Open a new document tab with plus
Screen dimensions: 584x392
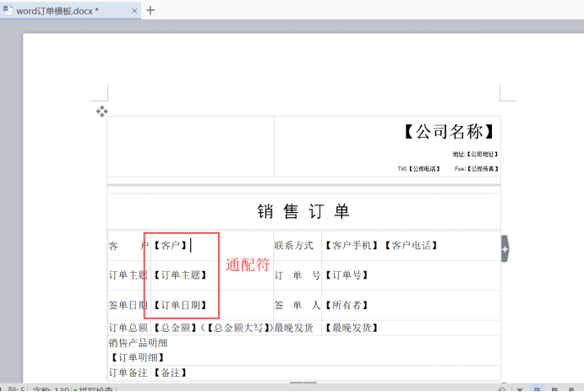(150, 10)
